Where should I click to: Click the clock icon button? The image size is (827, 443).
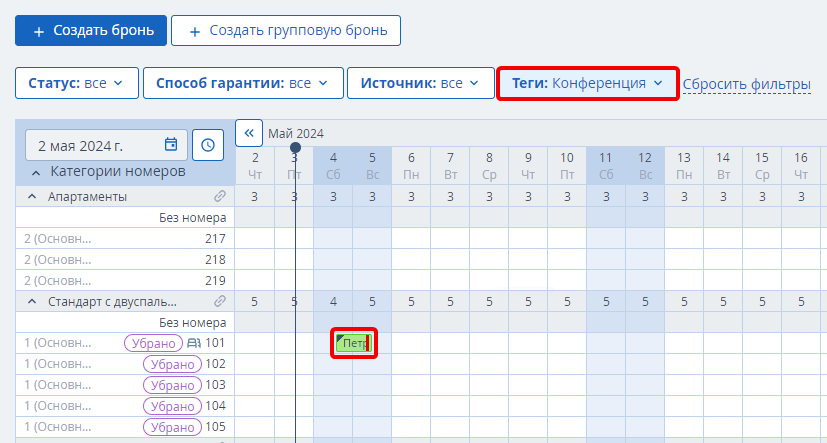pos(208,145)
